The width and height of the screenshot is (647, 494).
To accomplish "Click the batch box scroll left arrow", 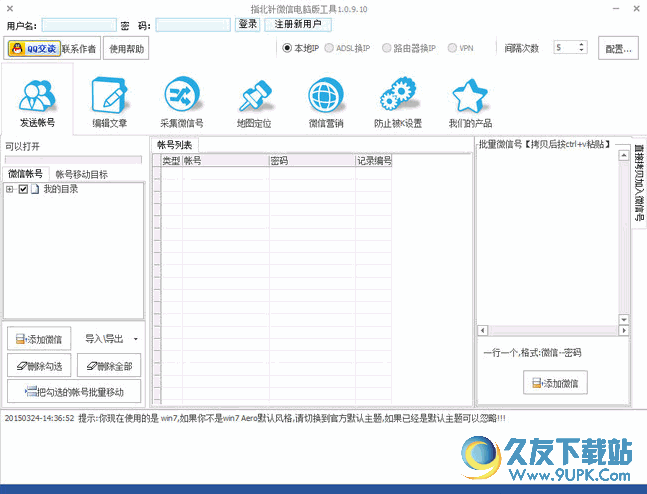I will point(482,330).
